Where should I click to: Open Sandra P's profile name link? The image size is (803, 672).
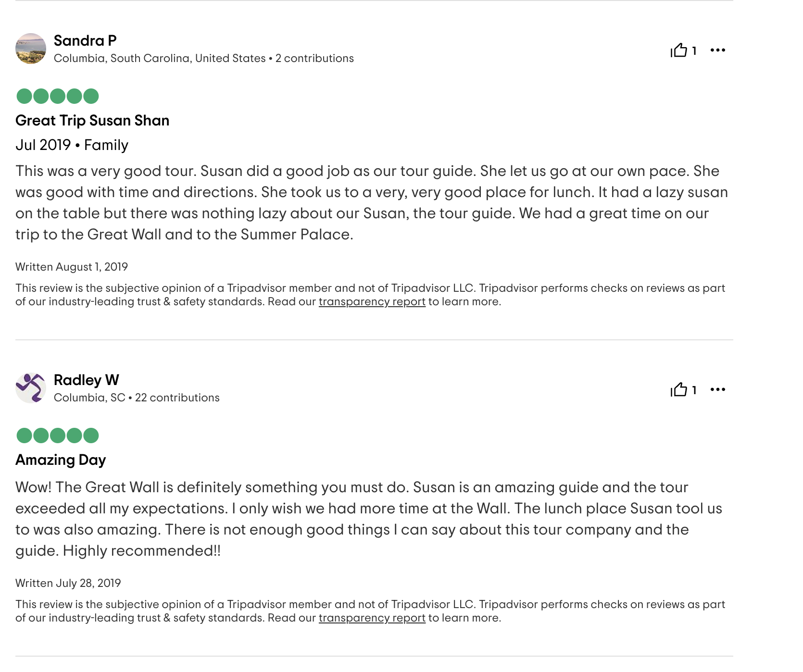point(85,41)
